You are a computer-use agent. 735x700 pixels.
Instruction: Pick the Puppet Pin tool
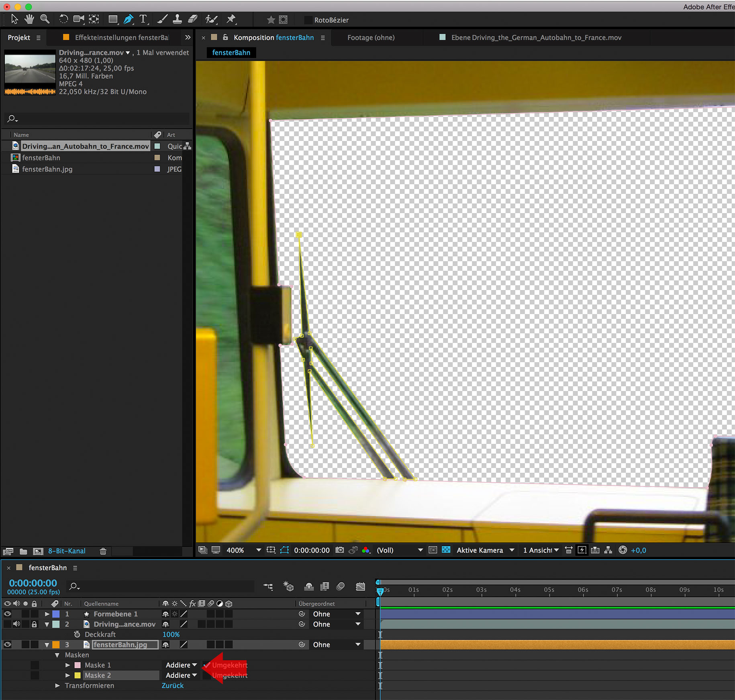pos(231,19)
